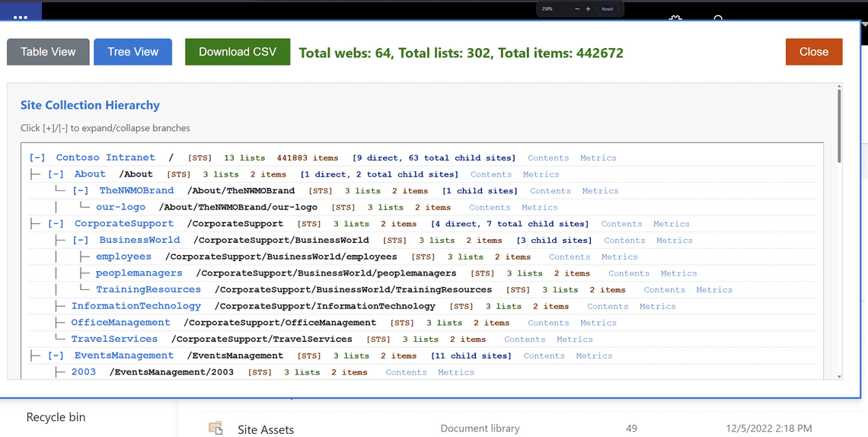868x437 pixels.
Task: Open Contents for TheNWMOBrand row
Action: 550,191
